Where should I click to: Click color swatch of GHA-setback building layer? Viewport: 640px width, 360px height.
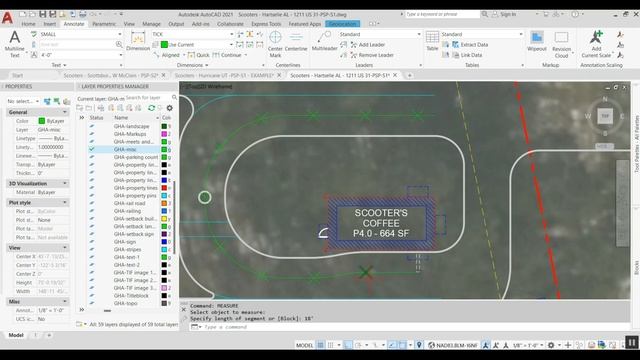pos(164,219)
